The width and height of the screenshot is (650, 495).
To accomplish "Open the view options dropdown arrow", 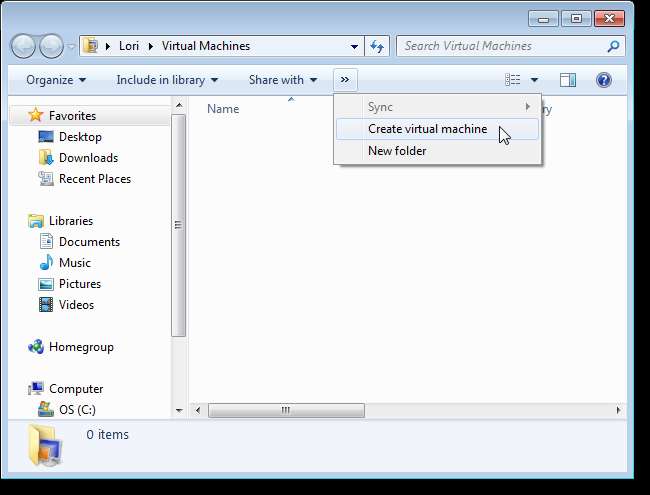I will click(534, 80).
